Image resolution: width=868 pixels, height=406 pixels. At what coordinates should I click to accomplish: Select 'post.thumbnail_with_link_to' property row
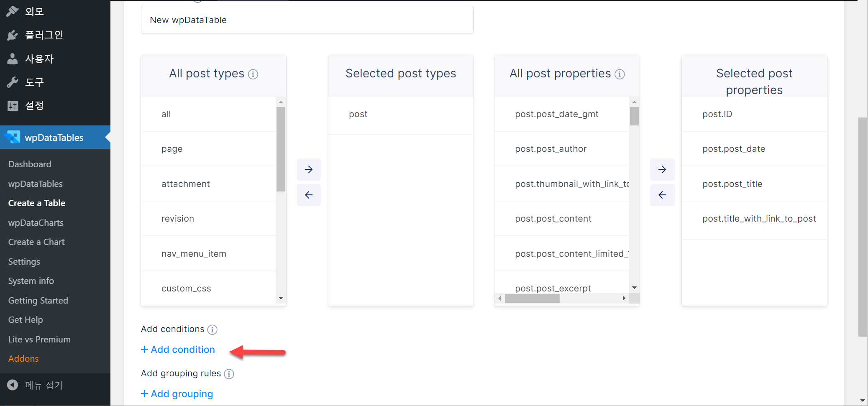pyautogui.click(x=562, y=184)
